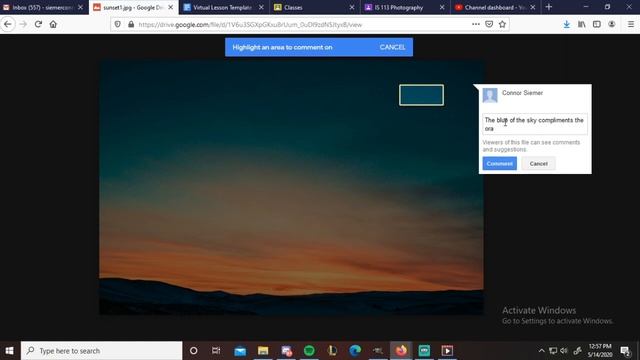Open League of Legends taskbar icon
Viewport: 640px width, 360px height.
point(332,351)
